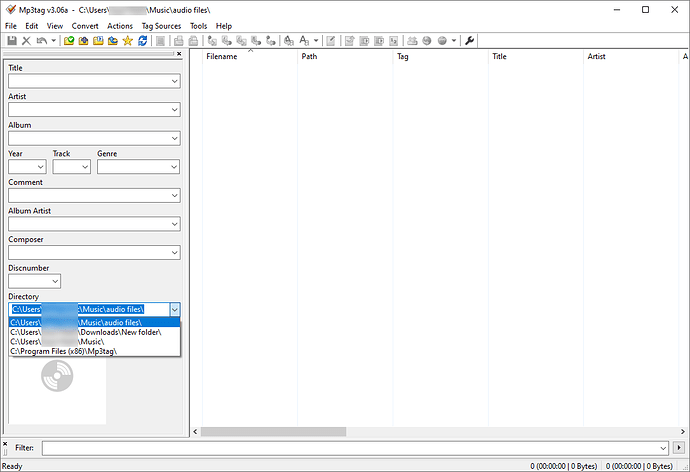Open the File menu
This screenshot has width=690, height=472.
pyautogui.click(x=11, y=26)
